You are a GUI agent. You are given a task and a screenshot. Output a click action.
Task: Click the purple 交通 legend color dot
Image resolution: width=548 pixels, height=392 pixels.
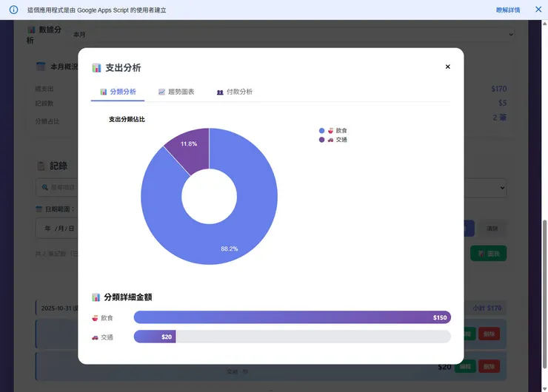[321, 140]
